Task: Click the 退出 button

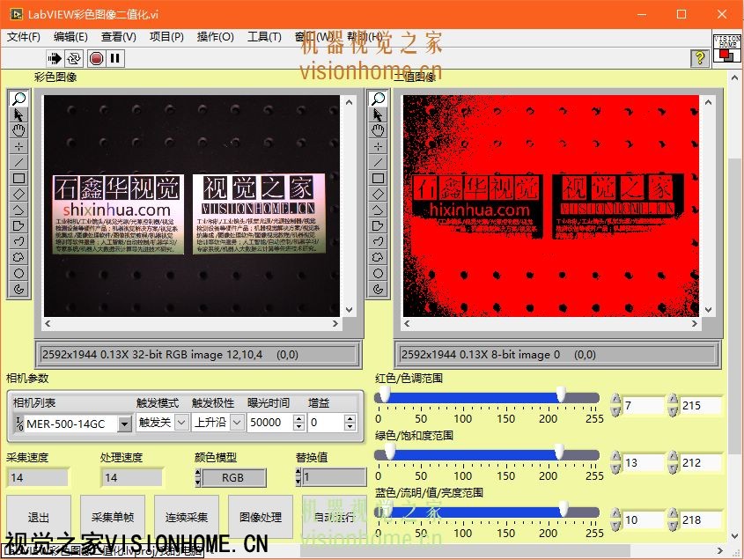Action: [x=39, y=517]
